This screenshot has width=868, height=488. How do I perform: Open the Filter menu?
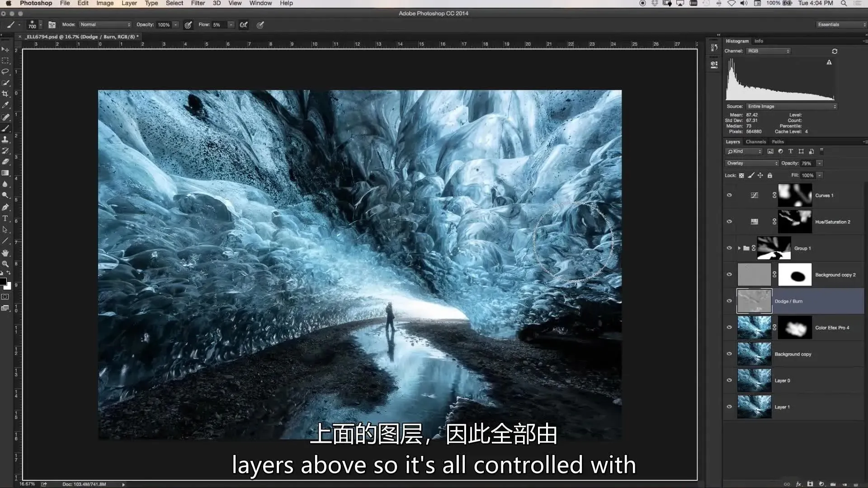tap(198, 3)
